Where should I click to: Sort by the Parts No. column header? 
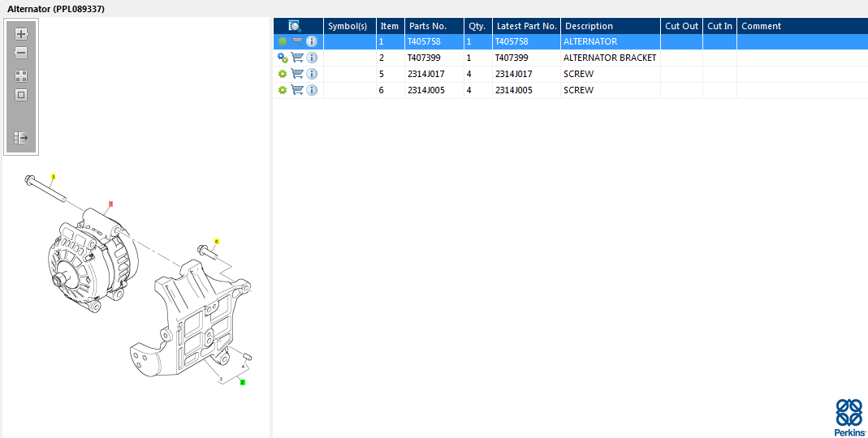coord(434,26)
